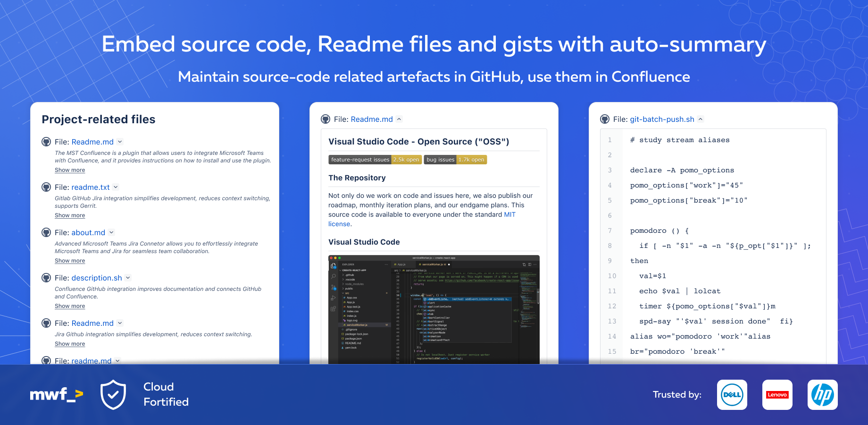Click GitHub icon beside git-batch-push.sh header
The height and width of the screenshot is (425, 868).
pyautogui.click(x=605, y=119)
